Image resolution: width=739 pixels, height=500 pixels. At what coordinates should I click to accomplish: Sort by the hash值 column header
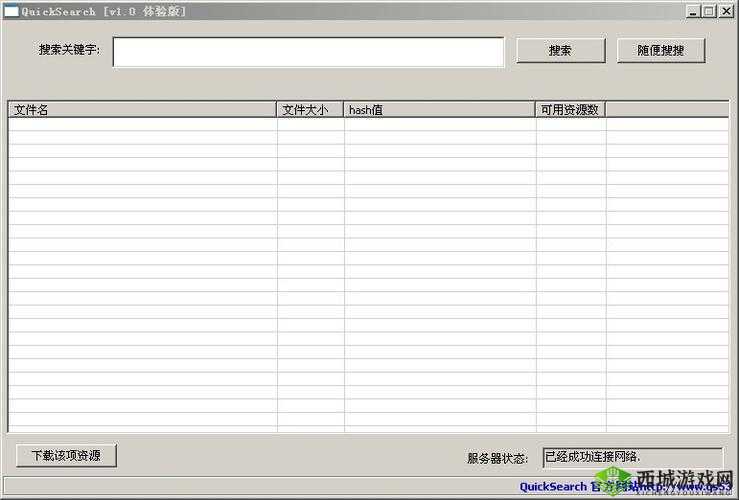pos(439,110)
